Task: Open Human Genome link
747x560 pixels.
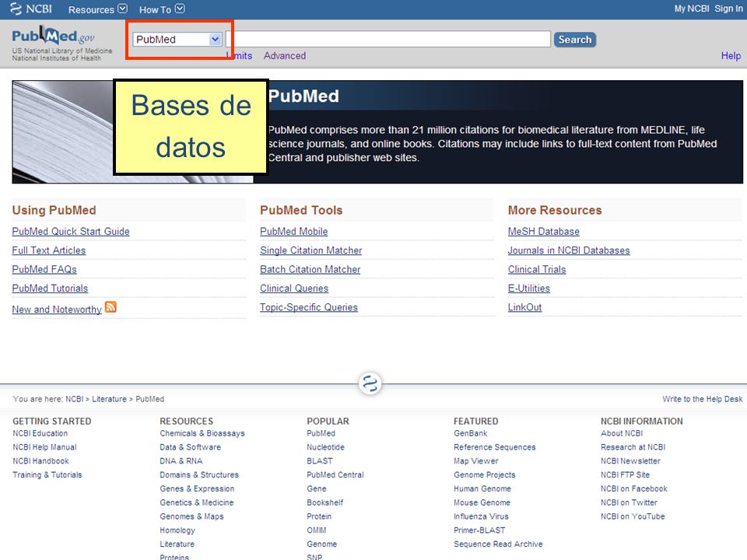Action: pyautogui.click(x=482, y=488)
